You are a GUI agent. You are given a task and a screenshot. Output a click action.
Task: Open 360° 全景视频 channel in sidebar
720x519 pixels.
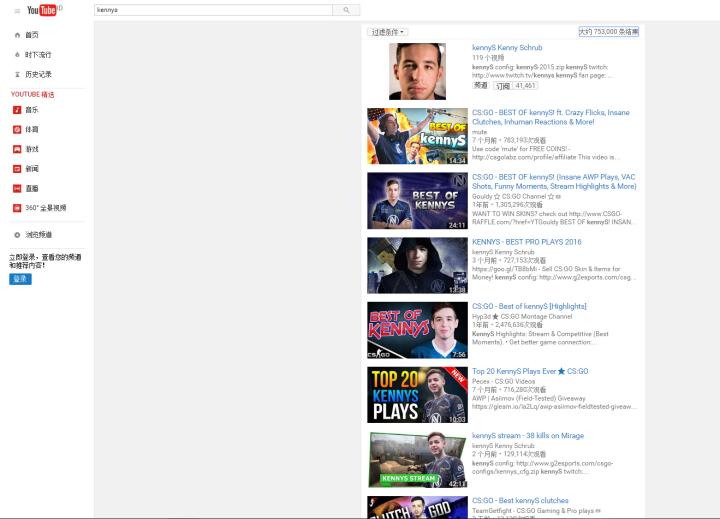[45, 208]
